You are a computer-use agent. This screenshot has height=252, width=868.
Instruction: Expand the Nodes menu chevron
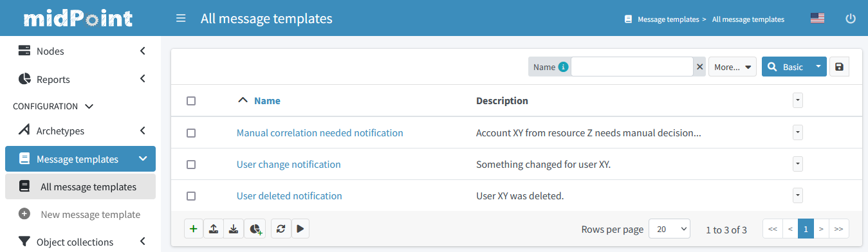pyautogui.click(x=142, y=51)
